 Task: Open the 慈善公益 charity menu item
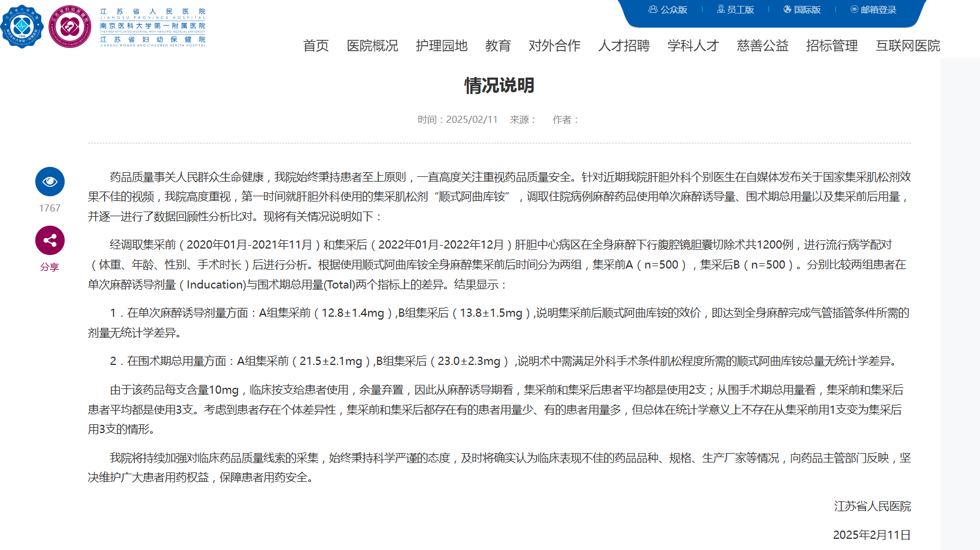point(762,45)
